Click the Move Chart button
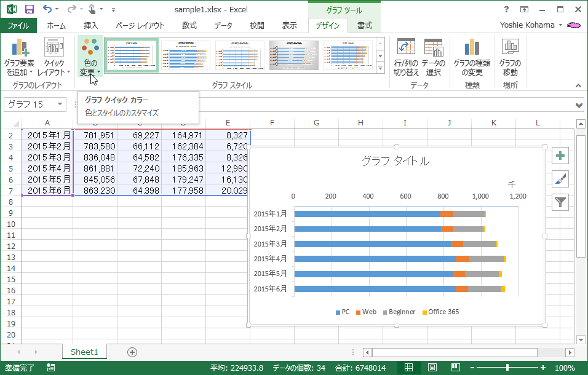Image resolution: width=588 pixels, height=375 pixels. click(x=510, y=57)
